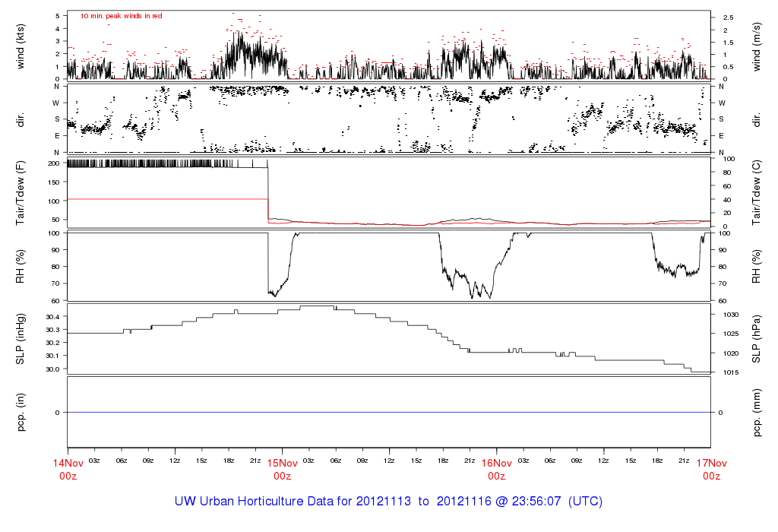Select the 'wind (kts)' axis label
778x532 pixels.
pyautogui.click(x=21, y=46)
